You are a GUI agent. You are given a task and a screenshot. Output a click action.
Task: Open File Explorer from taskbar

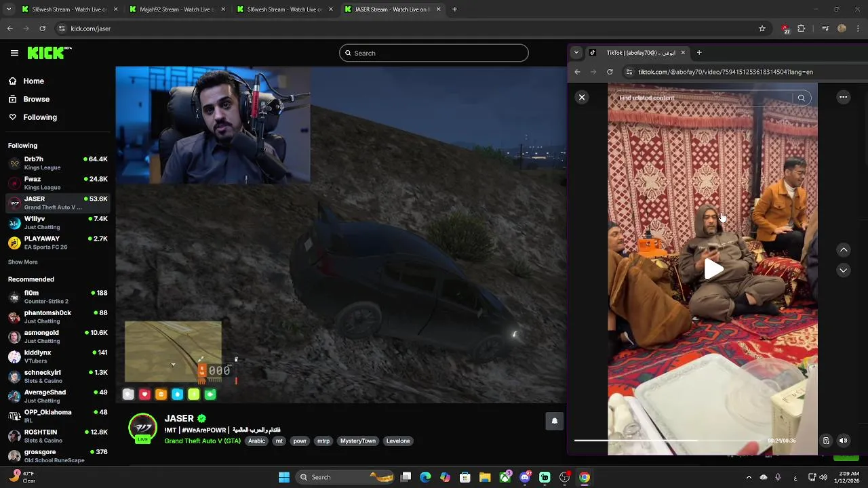485,477
